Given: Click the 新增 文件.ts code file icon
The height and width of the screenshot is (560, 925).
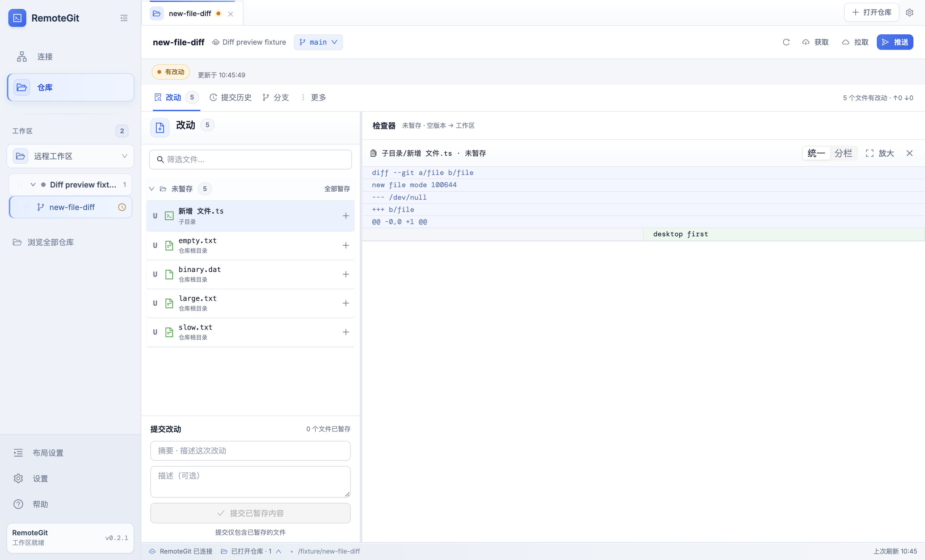Looking at the screenshot, I should click(169, 216).
